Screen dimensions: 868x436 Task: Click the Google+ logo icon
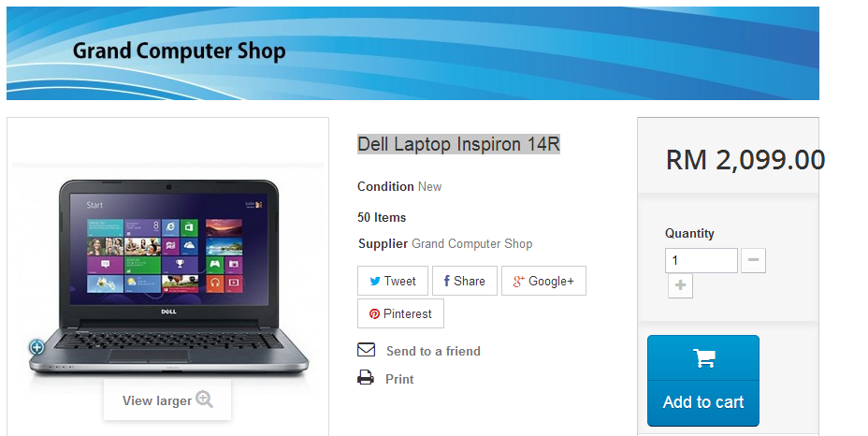click(518, 282)
